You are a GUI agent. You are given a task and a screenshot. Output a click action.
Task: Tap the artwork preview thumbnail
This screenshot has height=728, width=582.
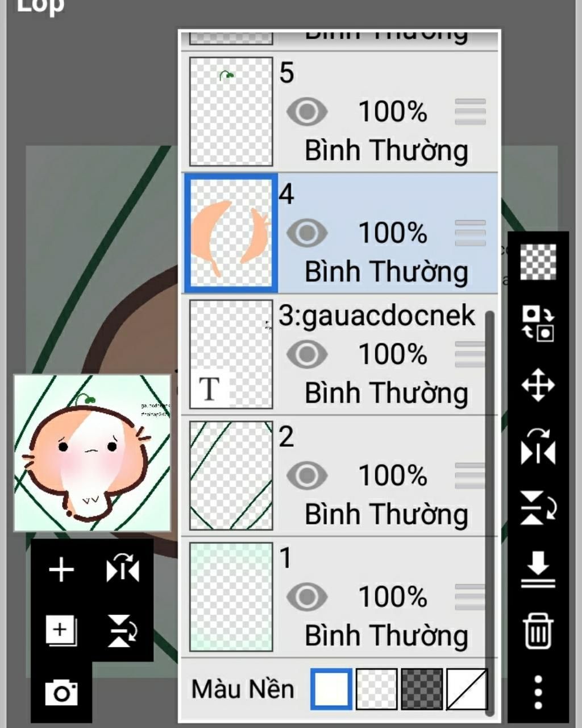(92, 453)
